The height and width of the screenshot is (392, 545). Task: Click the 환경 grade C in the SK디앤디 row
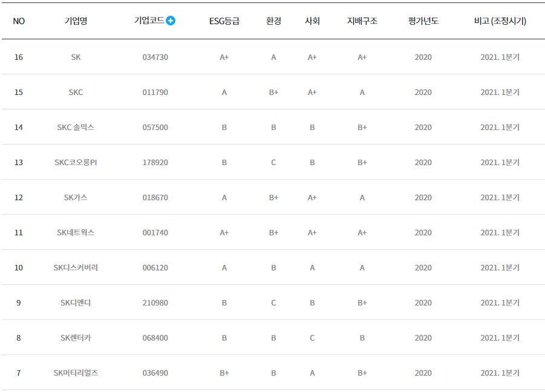(273, 302)
